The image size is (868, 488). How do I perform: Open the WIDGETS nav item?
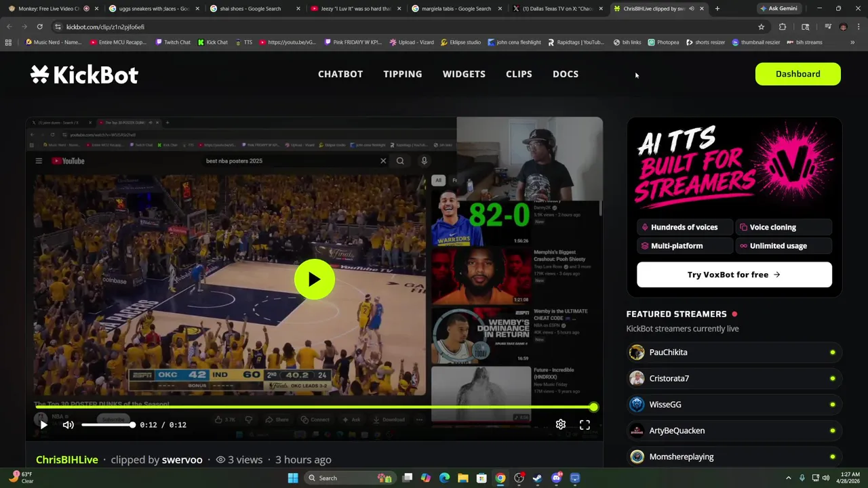click(x=464, y=74)
